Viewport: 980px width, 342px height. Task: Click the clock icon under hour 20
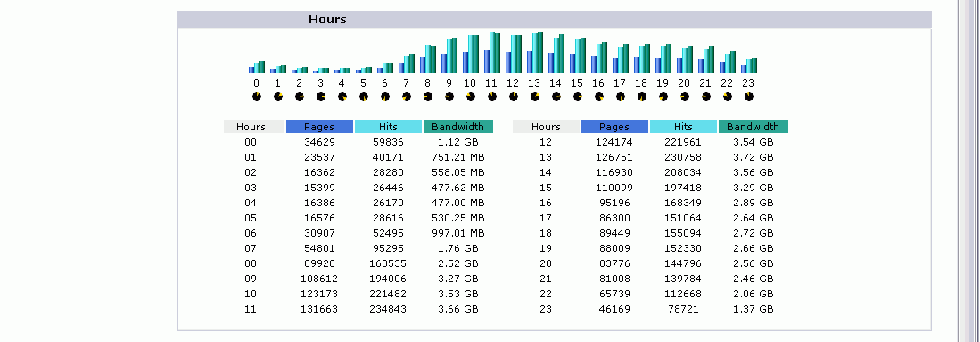(684, 96)
